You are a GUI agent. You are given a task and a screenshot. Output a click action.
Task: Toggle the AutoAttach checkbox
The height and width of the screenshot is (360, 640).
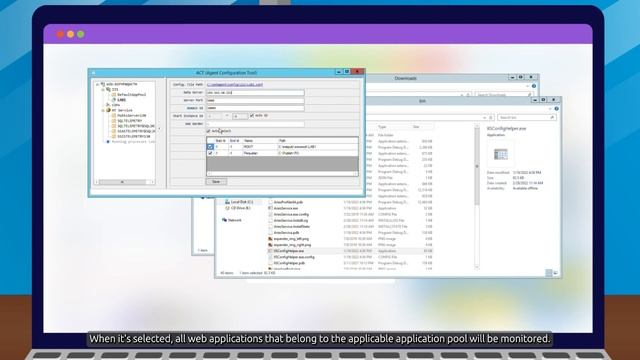[x=209, y=131]
